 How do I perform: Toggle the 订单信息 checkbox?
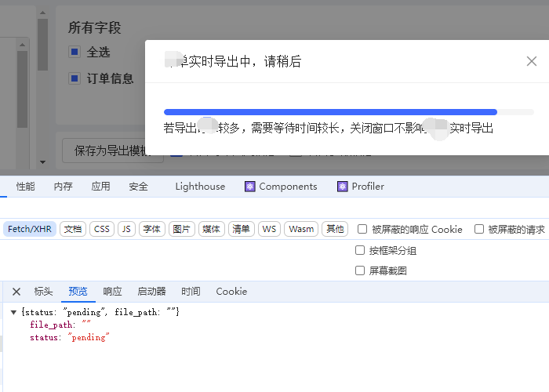point(75,78)
